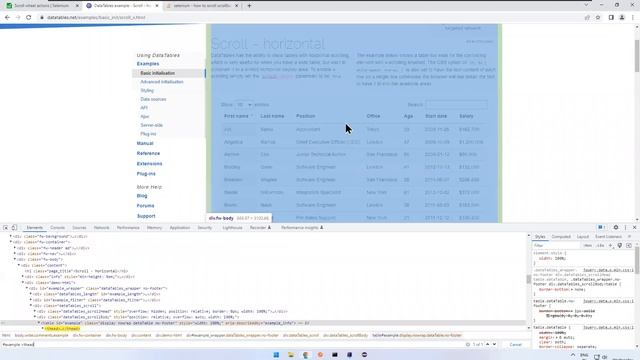Toggle the computed styles sidebar icon
Screen dimensions: 640x360
629,245
